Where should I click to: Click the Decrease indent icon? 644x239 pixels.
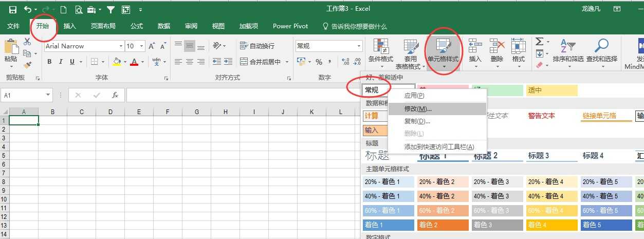[216, 62]
